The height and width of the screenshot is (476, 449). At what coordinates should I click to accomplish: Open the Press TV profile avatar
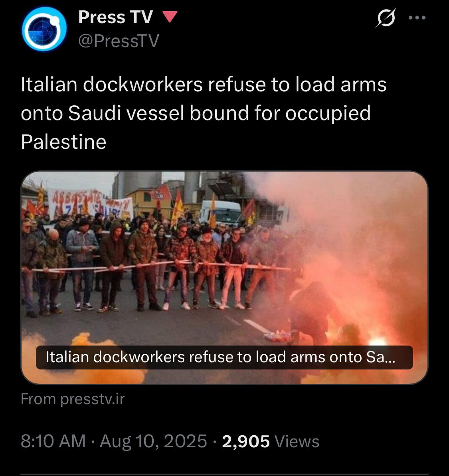click(44, 30)
